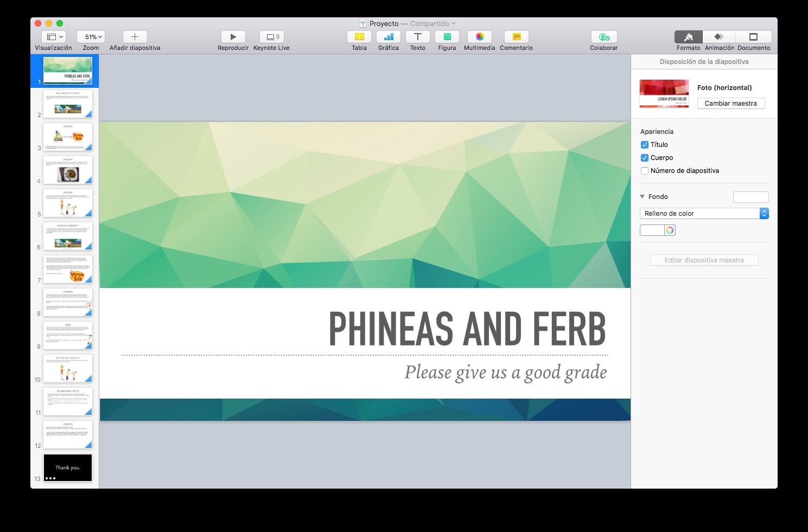Click the Colaborar icon
Screen dimensions: 808x532
click(604, 37)
